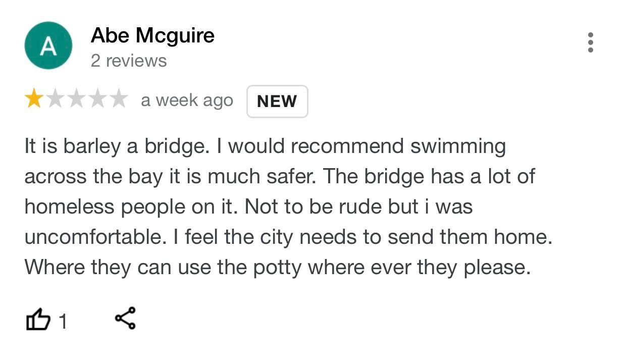Image resolution: width=627 pixels, height=364 pixels.
Task: Open Abe Mcguire's reviewer profile
Action: pyautogui.click(x=151, y=35)
